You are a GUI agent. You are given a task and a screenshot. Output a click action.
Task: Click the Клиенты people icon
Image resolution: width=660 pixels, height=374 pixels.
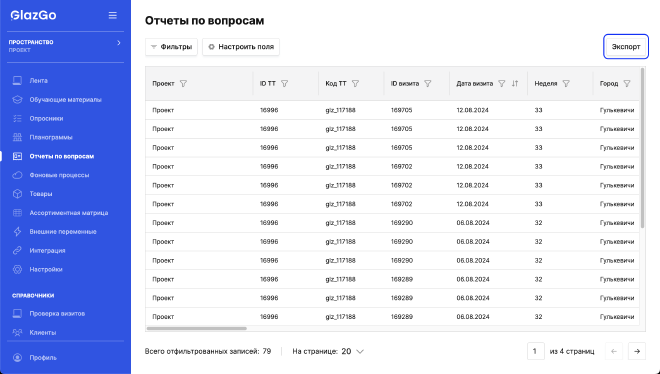tap(17, 332)
